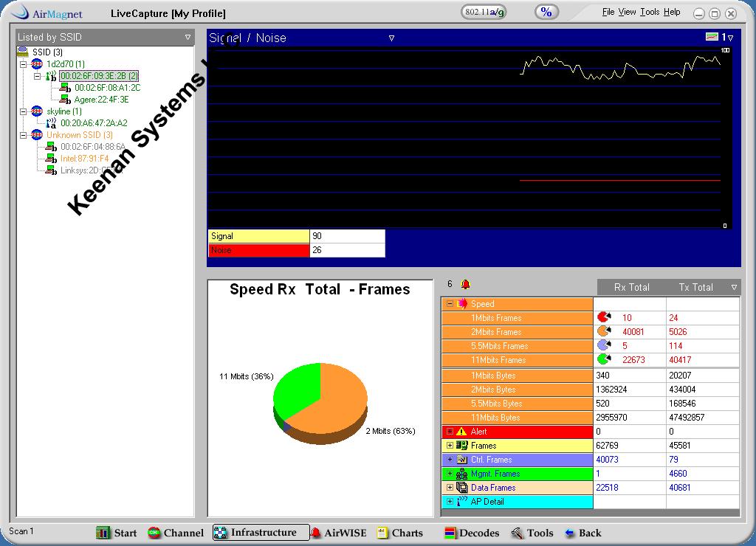Click the green pie icon for 11Mbits Frames
This screenshot has height=546, width=756.
(x=604, y=359)
